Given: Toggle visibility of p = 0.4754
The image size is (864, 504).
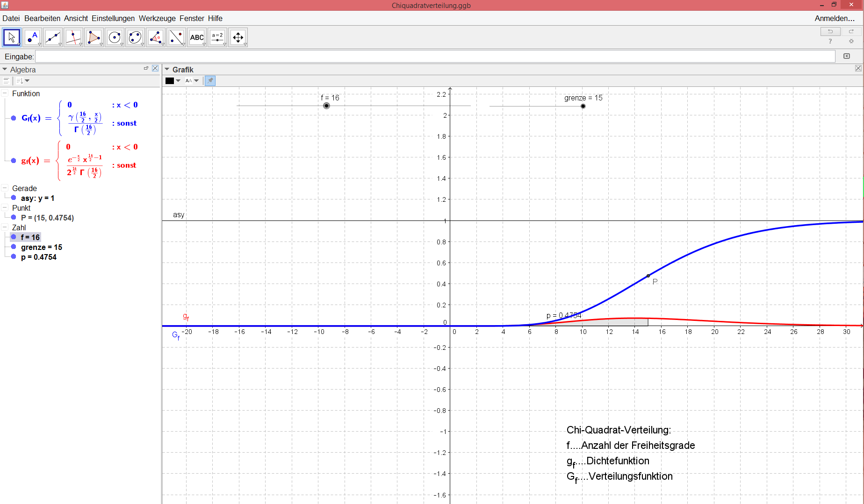Looking at the screenshot, I should click(x=14, y=256).
